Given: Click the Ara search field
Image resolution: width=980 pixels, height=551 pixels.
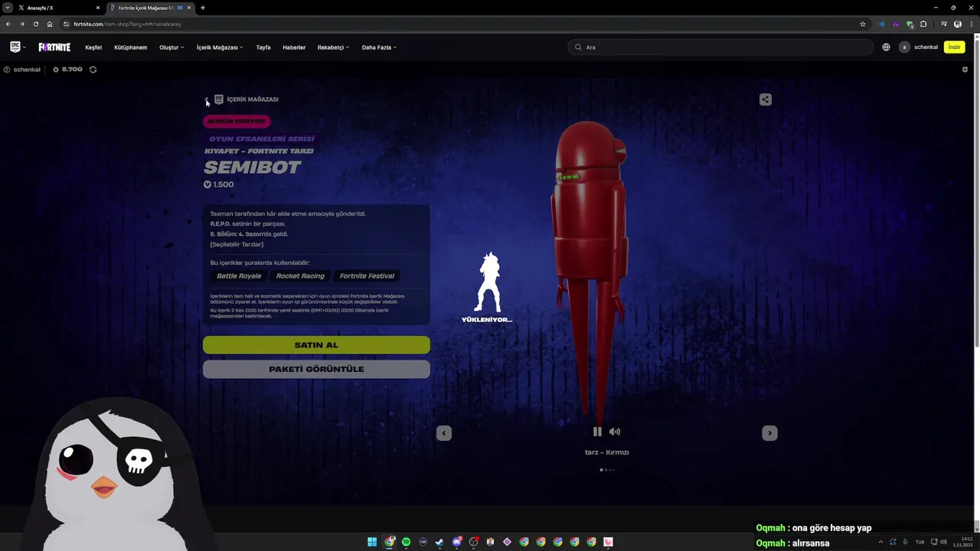Looking at the screenshot, I should [720, 47].
